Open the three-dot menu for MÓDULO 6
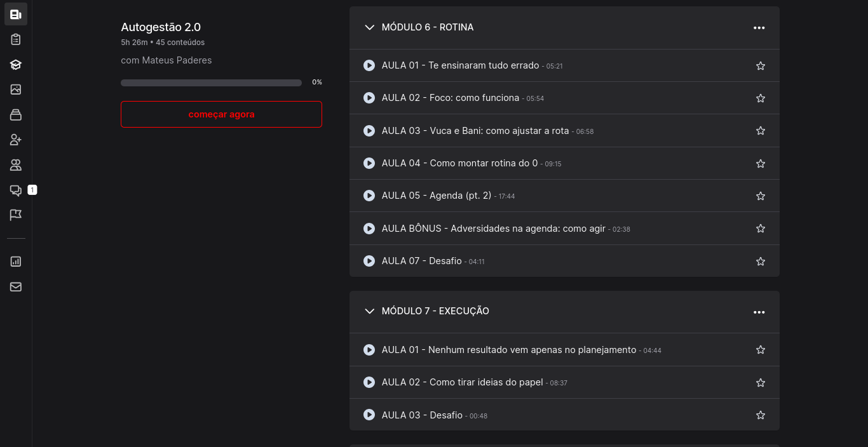The width and height of the screenshot is (868, 447). pos(759,28)
